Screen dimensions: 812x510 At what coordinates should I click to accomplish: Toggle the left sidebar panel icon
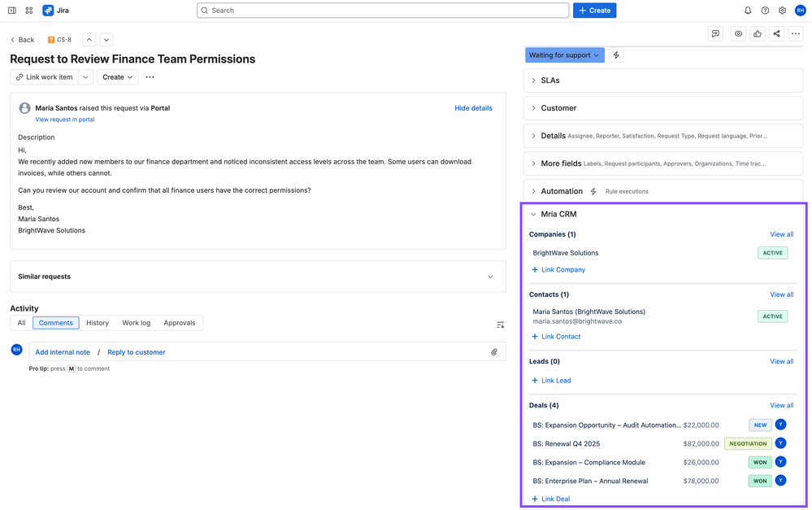[10, 10]
